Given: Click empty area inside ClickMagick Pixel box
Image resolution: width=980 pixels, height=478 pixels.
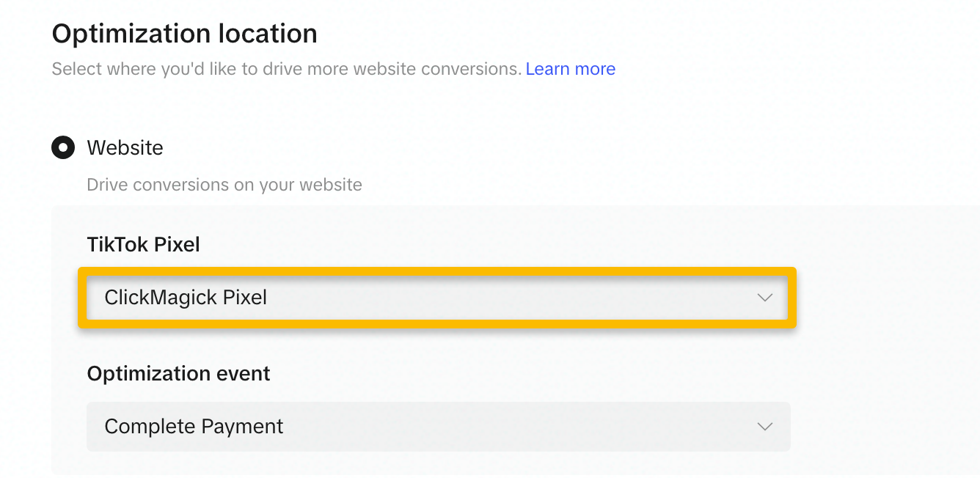Looking at the screenshot, I should (513, 298).
